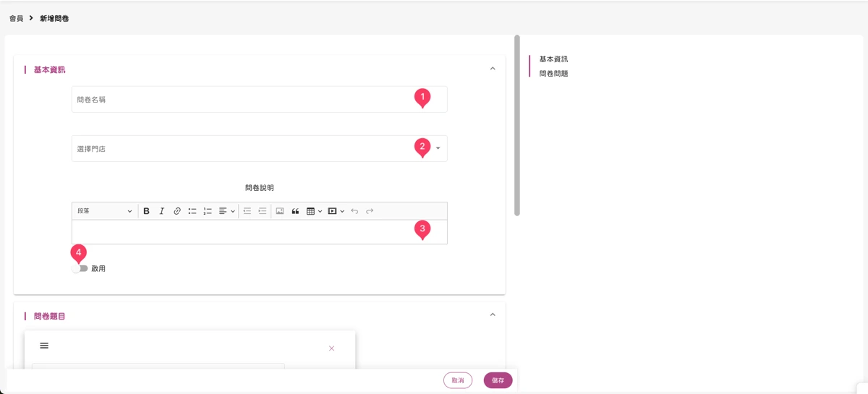Collapse the 基本資訊 section

pyautogui.click(x=493, y=69)
